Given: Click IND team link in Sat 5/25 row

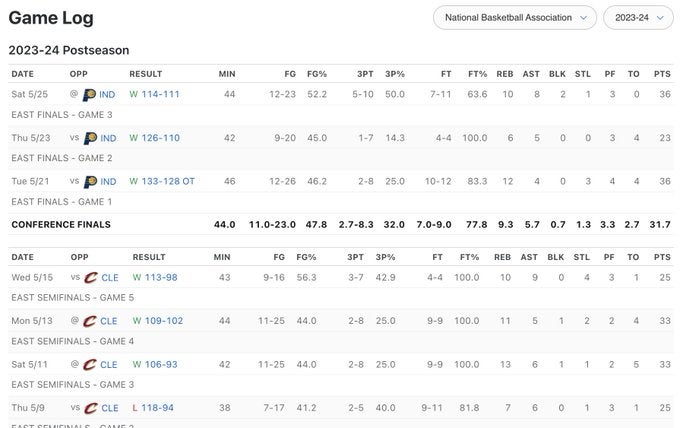Looking at the screenshot, I should [x=108, y=94].
